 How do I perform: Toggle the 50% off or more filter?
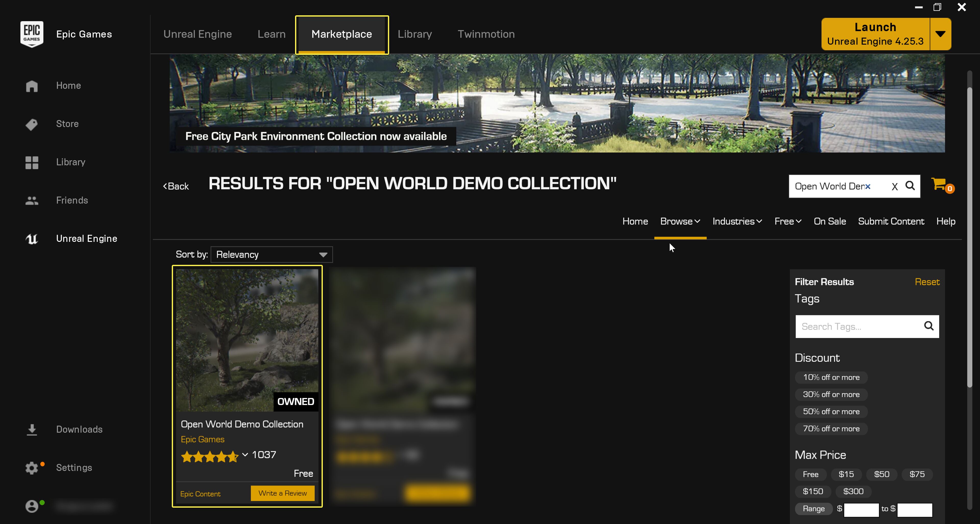pyautogui.click(x=831, y=411)
